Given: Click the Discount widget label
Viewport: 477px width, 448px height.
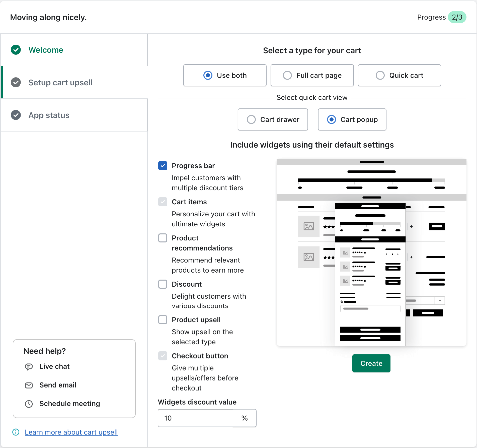Looking at the screenshot, I should (187, 284).
